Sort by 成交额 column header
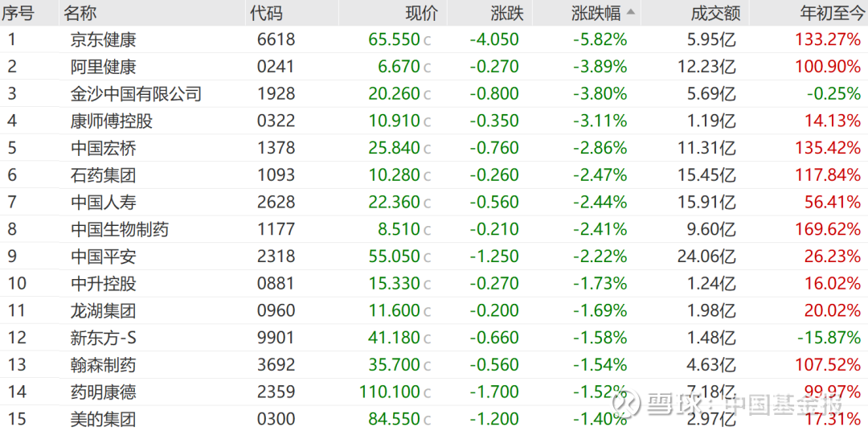 714,13
